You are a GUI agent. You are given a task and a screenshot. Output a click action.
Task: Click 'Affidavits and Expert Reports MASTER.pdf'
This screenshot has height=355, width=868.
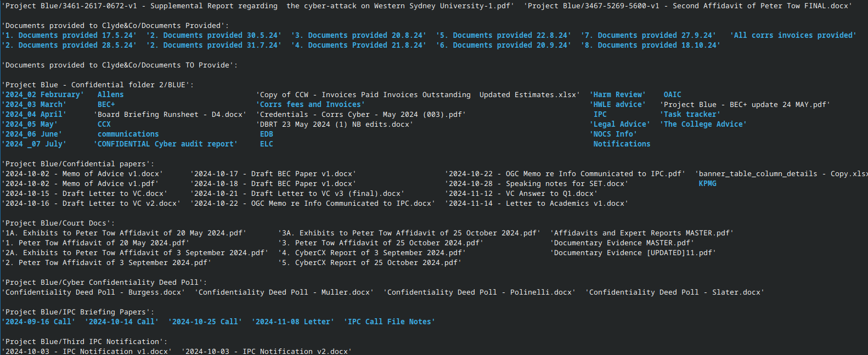point(642,233)
